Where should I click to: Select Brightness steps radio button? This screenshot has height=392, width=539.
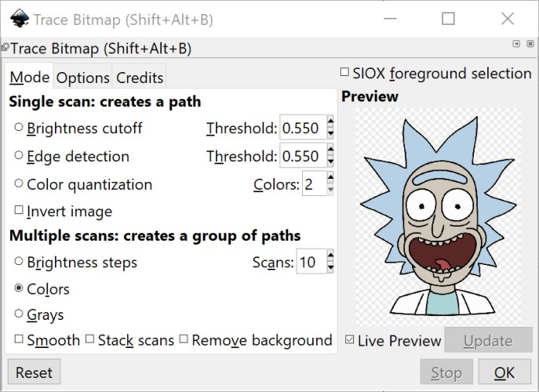pyautogui.click(x=19, y=261)
